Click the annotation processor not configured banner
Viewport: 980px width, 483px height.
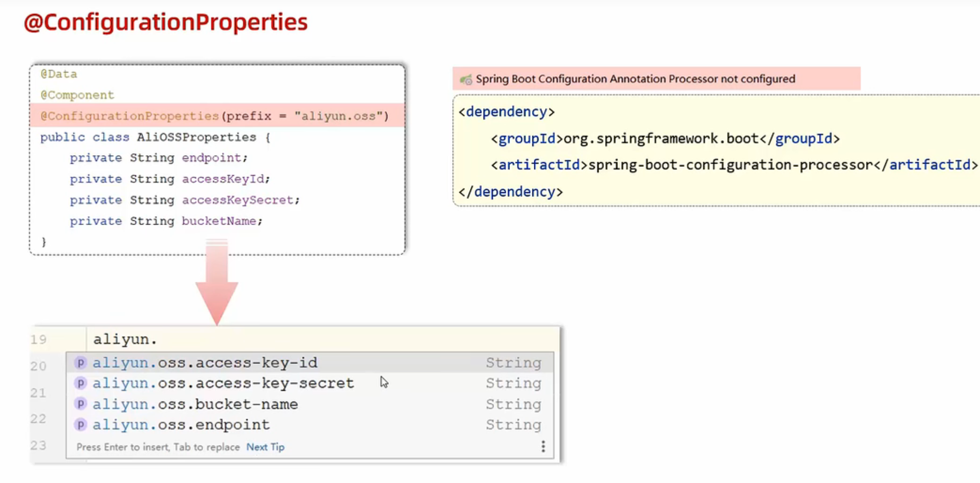[635, 79]
